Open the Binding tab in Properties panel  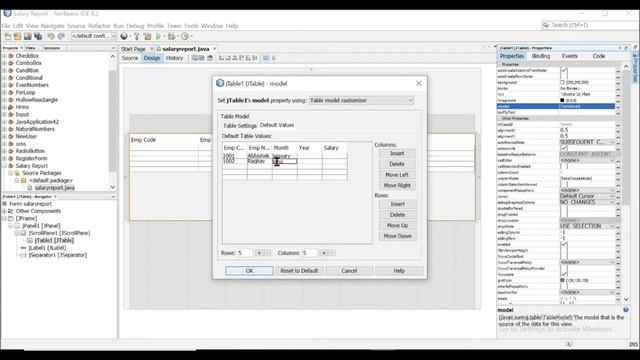(541, 56)
